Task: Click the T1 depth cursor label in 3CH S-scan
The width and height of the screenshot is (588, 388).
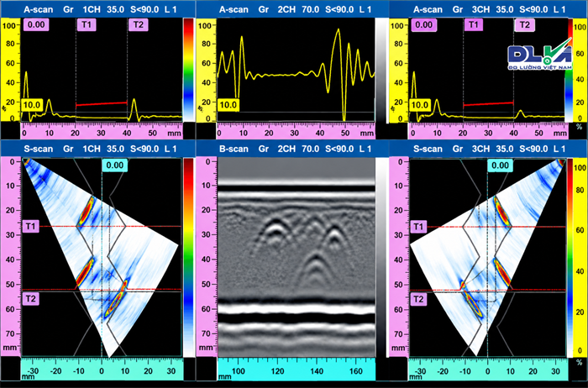Action: point(418,227)
